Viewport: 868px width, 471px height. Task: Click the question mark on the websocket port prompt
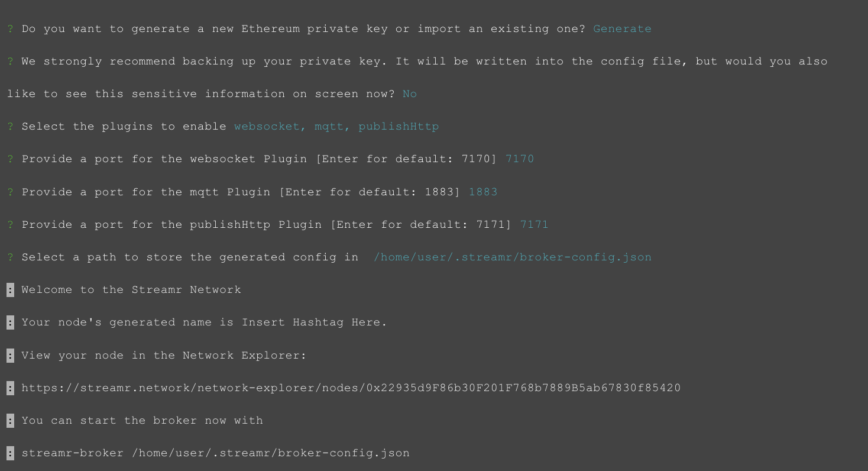click(10, 159)
